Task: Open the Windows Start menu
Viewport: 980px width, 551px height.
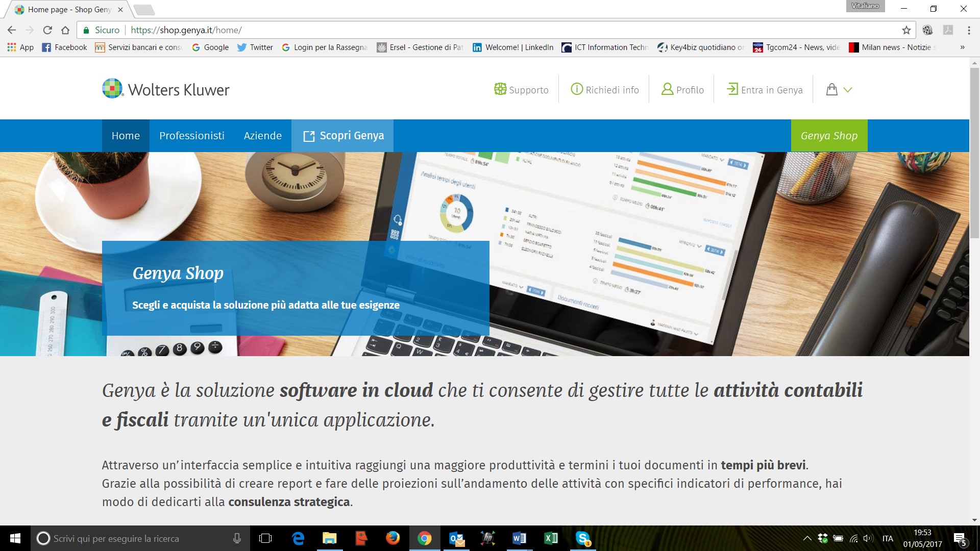Action: (x=15, y=538)
